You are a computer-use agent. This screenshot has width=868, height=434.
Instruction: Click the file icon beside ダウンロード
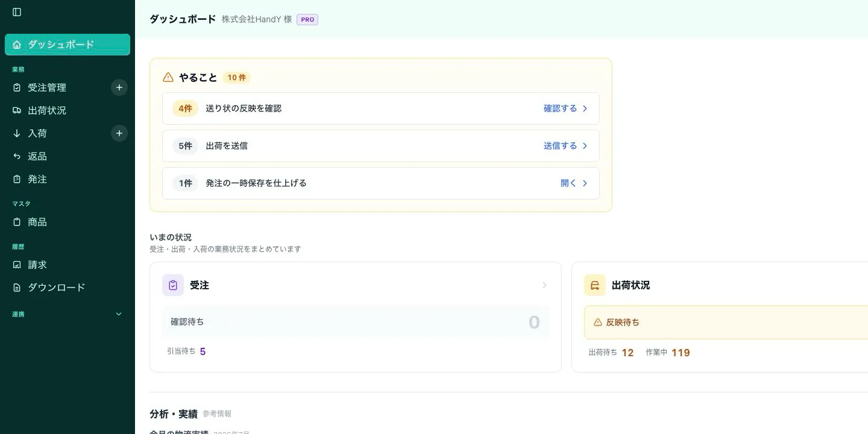(x=17, y=288)
